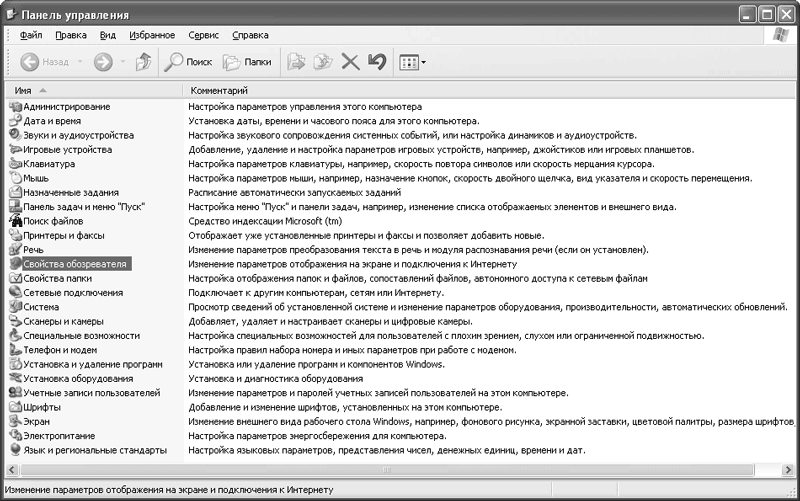800x501 pixels.
Task: Click the Control Panel title bar icon
Action: [11, 14]
